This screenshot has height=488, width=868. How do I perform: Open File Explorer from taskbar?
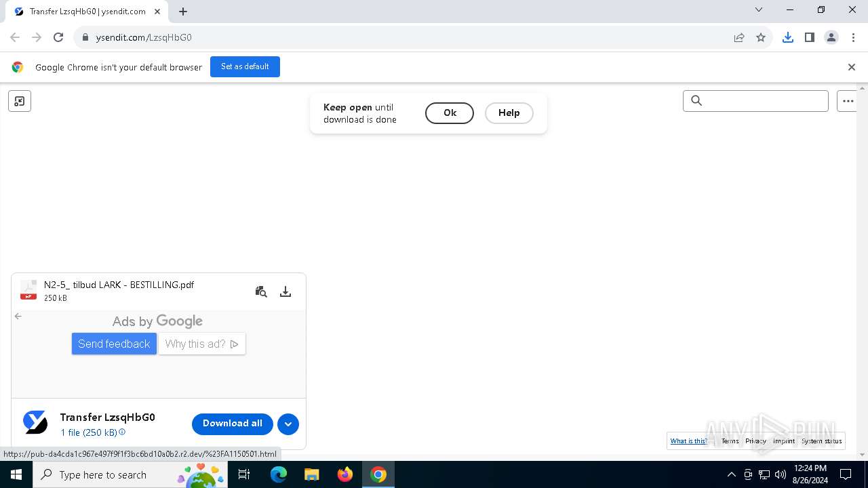(x=312, y=474)
